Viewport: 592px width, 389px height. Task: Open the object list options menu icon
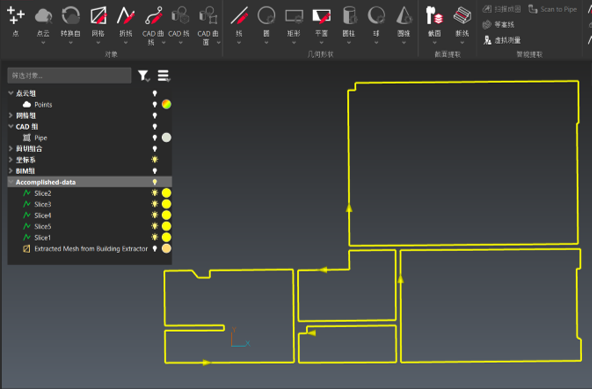click(x=163, y=76)
